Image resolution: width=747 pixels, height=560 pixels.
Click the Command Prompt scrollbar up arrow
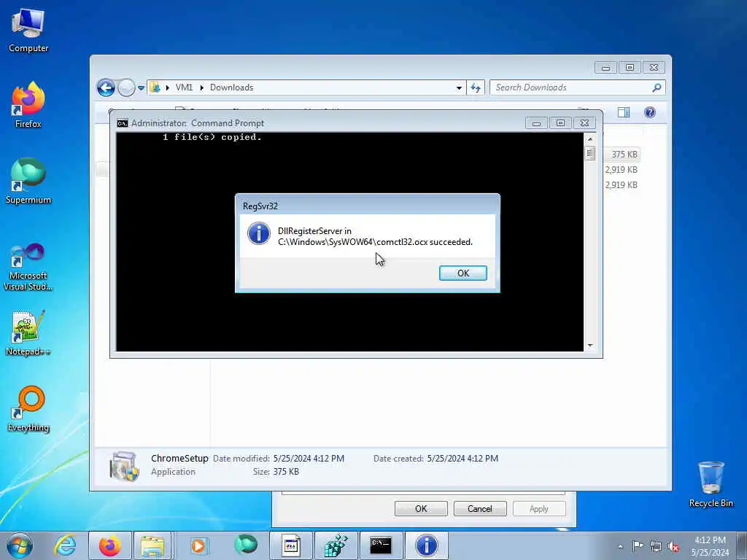pyautogui.click(x=589, y=139)
